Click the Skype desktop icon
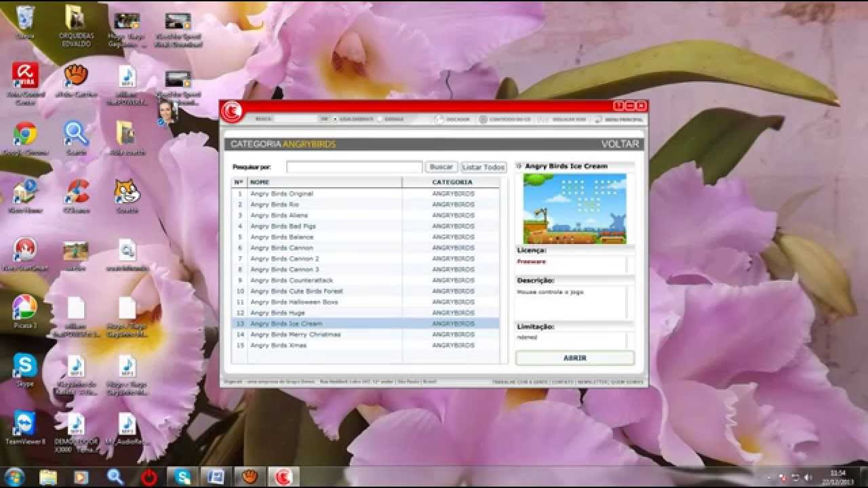Image resolution: width=868 pixels, height=488 pixels. 25,365
